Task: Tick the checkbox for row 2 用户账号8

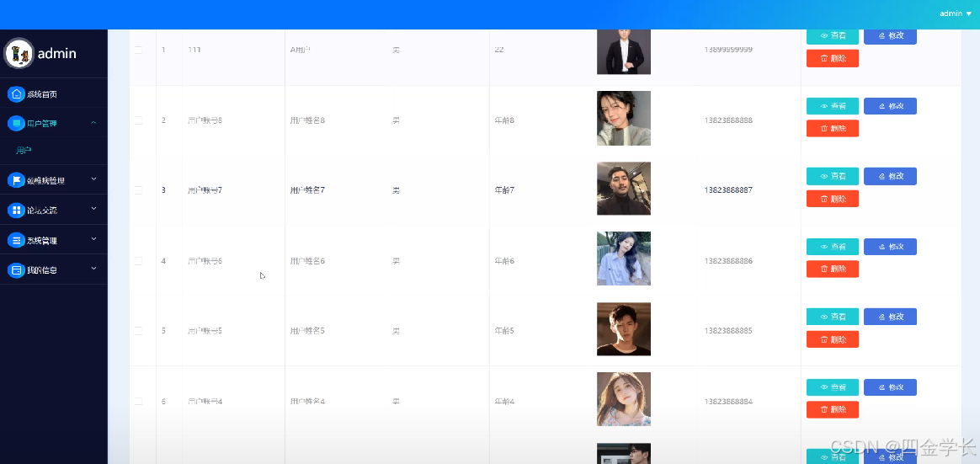Action: coord(139,120)
